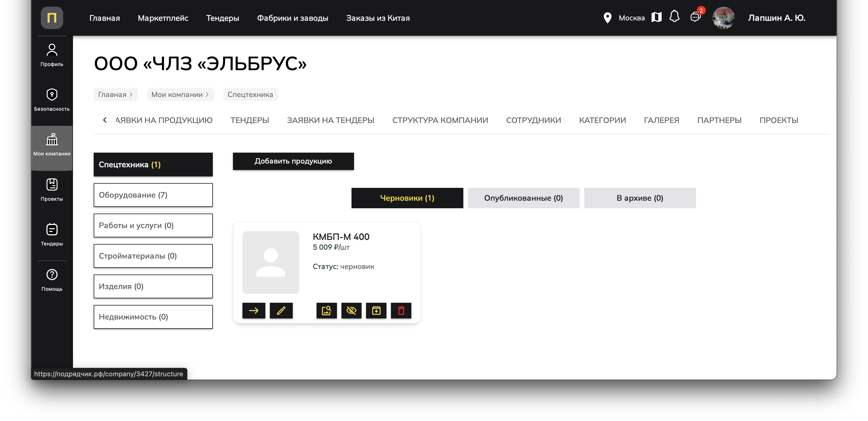The width and height of the screenshot is (868, 421).
Task: Click the pencil edit icon on product card
Action: [x=281, y=310]
